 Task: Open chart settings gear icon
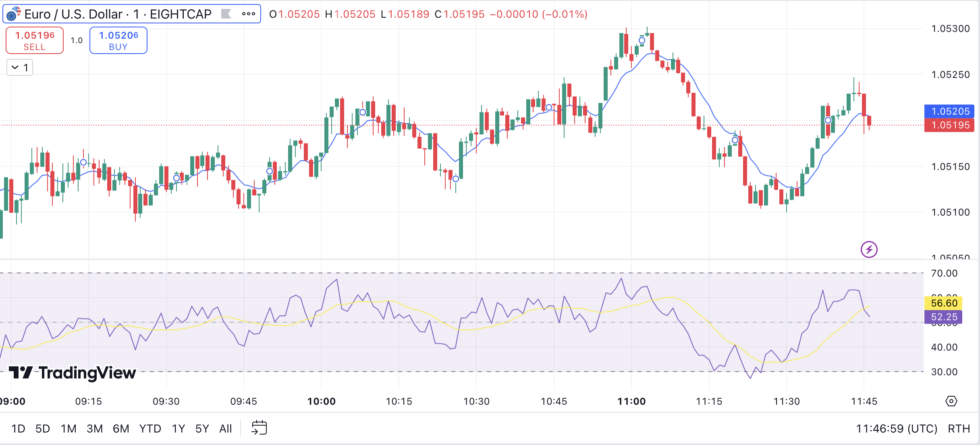coord(951,401)
